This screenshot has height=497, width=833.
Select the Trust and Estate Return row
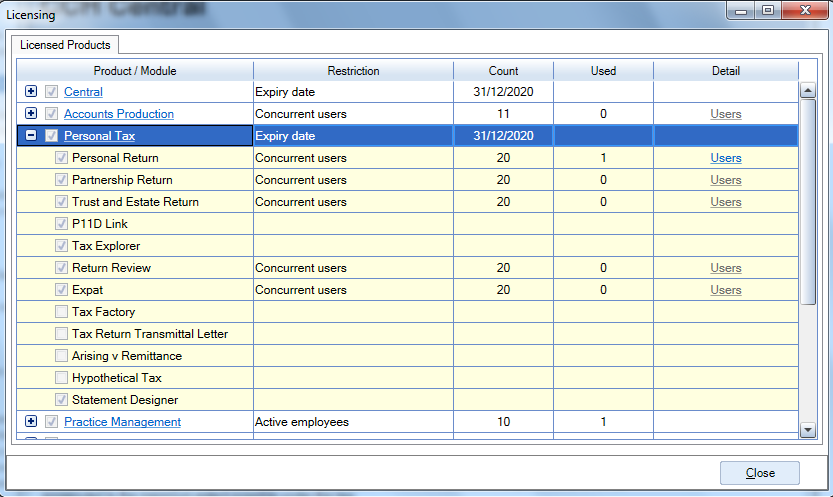407,202
